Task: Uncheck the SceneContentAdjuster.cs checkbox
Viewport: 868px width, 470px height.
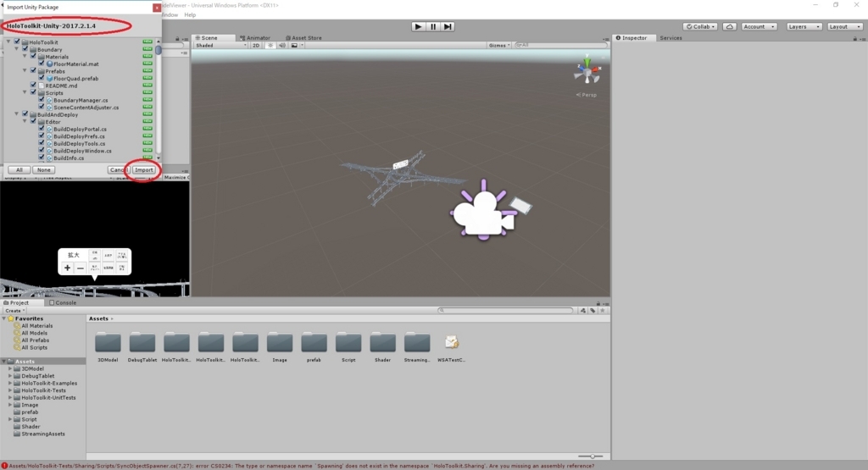Action: (42, 107)
